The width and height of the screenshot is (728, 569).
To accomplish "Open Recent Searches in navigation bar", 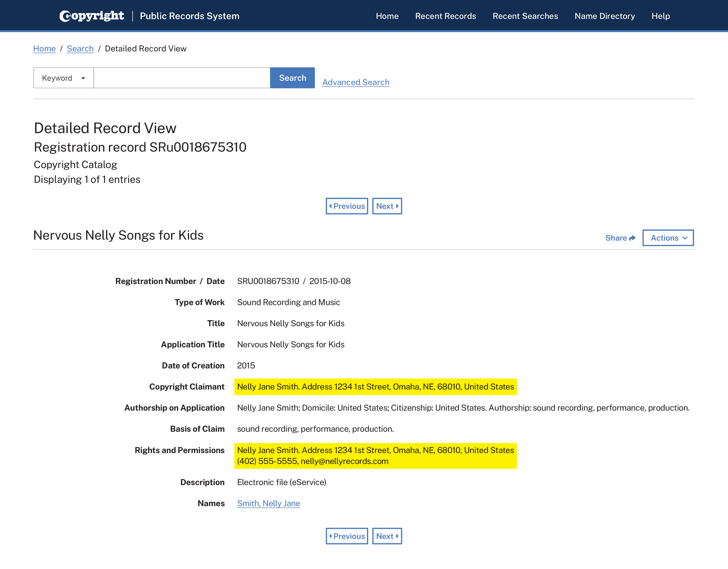I will [525, 16].
